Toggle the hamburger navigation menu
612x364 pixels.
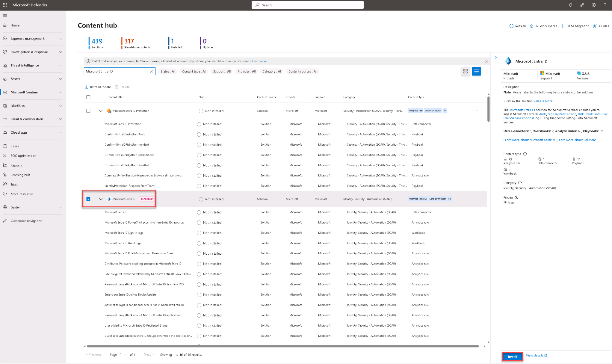5,16
